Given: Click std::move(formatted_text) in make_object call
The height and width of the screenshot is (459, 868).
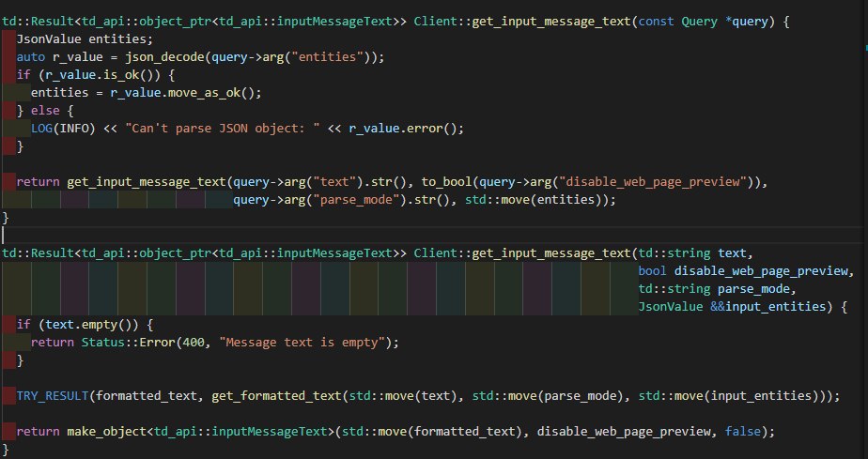Looking at the screenshot, I should [x=432, y=432].
